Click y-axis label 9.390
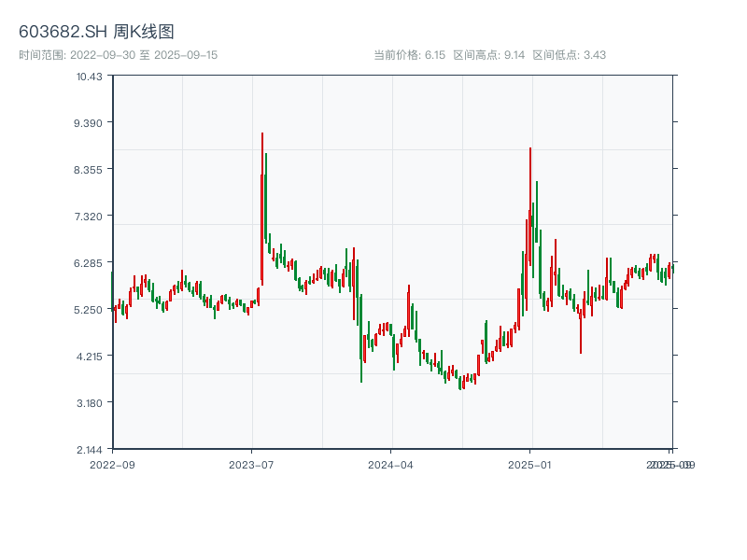 click(x=88, y=123)
